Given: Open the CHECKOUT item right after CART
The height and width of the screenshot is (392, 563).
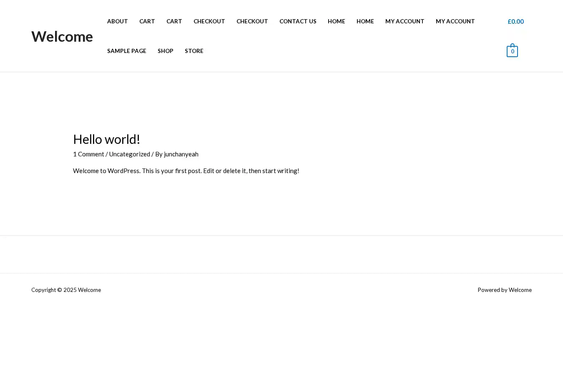Looking at the screenshot, I should 209,21.
